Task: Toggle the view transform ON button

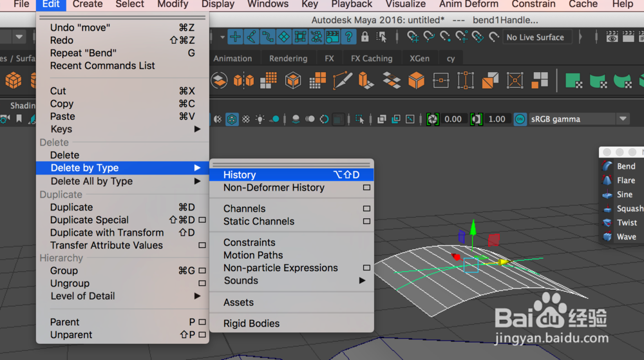Action: click(520, 119)
